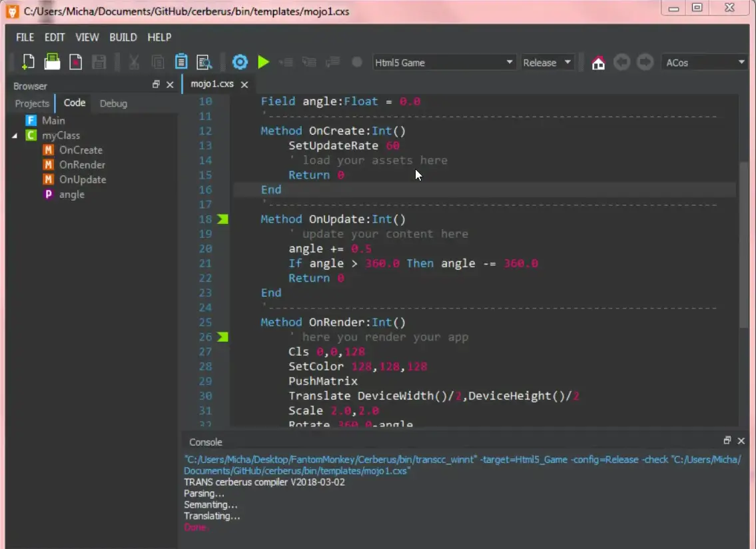This screenshot has width=756, height=549.
Task: Close the mojo1.cxs editor tab
Action: (244, 85)
